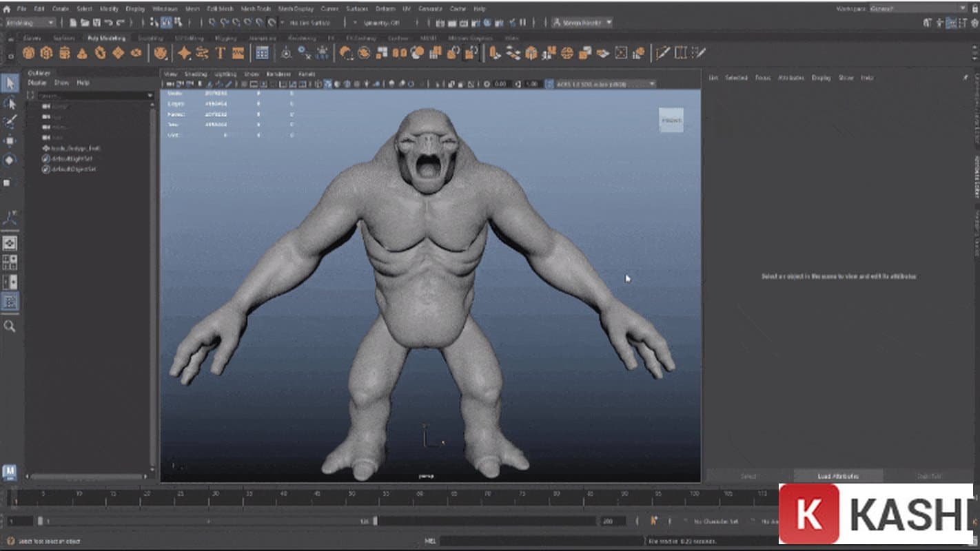This screenshot has width=980, height=551.
Task: Create a polygon sphere from the shelf
Action: pyautogui.click(x=28, y=52)
